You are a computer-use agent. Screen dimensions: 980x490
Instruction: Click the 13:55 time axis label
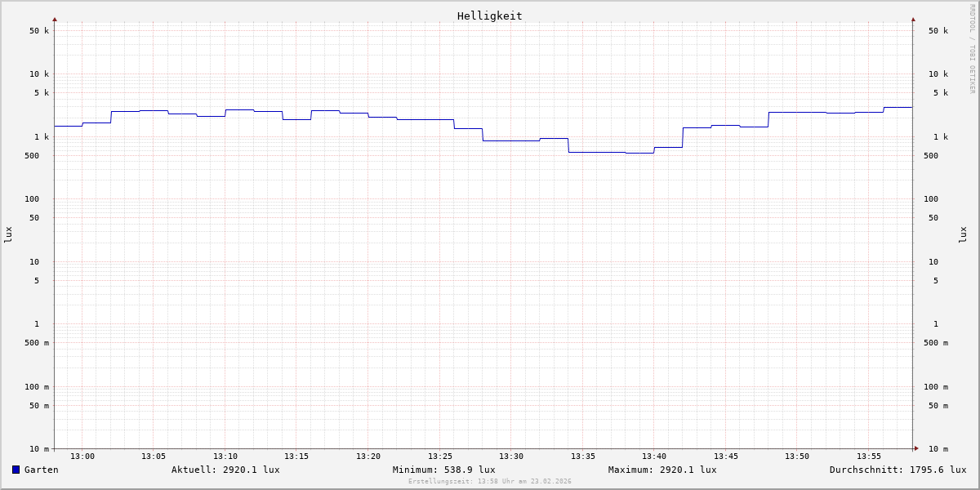coord(869,457)
